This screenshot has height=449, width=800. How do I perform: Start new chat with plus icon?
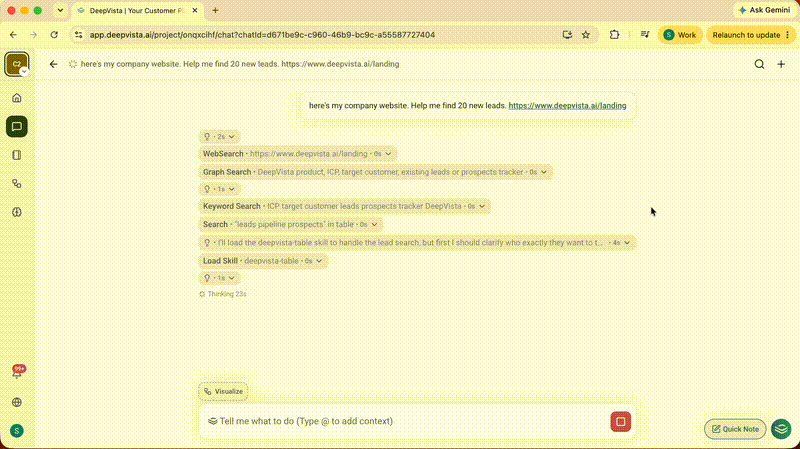pos(781,64)
